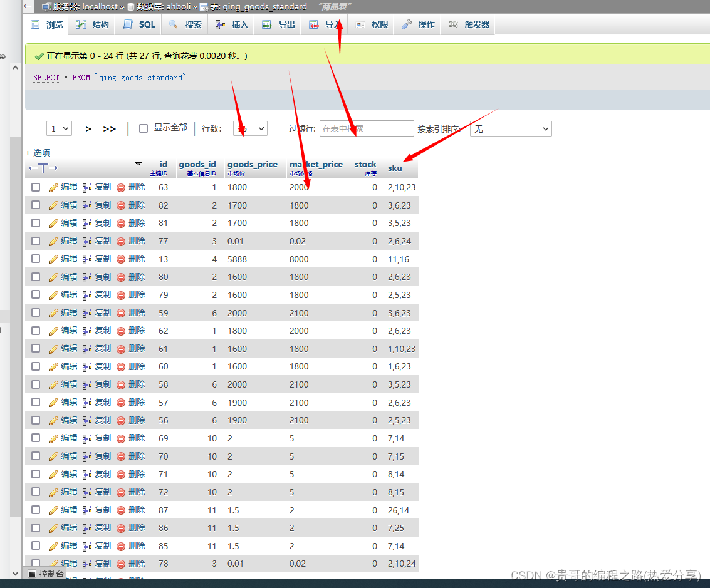This screenshot has height=588, width=710.
Task: Sort by the id column header
Action: click(164, 164)
